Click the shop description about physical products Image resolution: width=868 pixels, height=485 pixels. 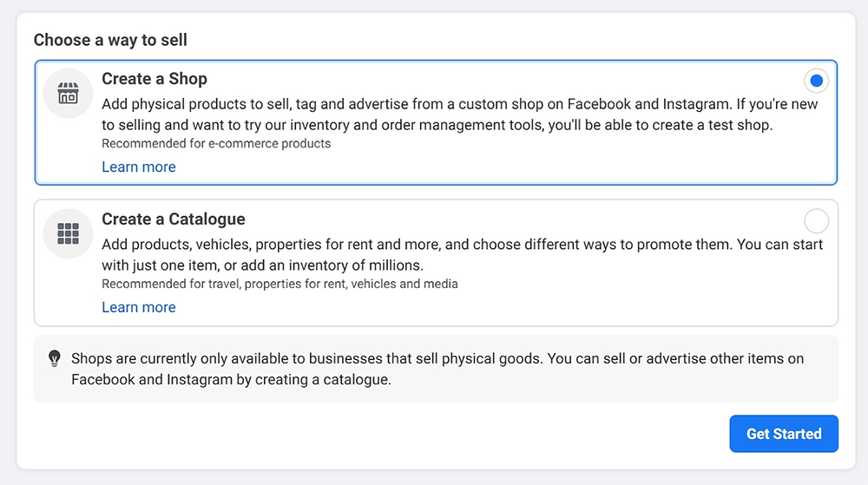tap(460, 104)
